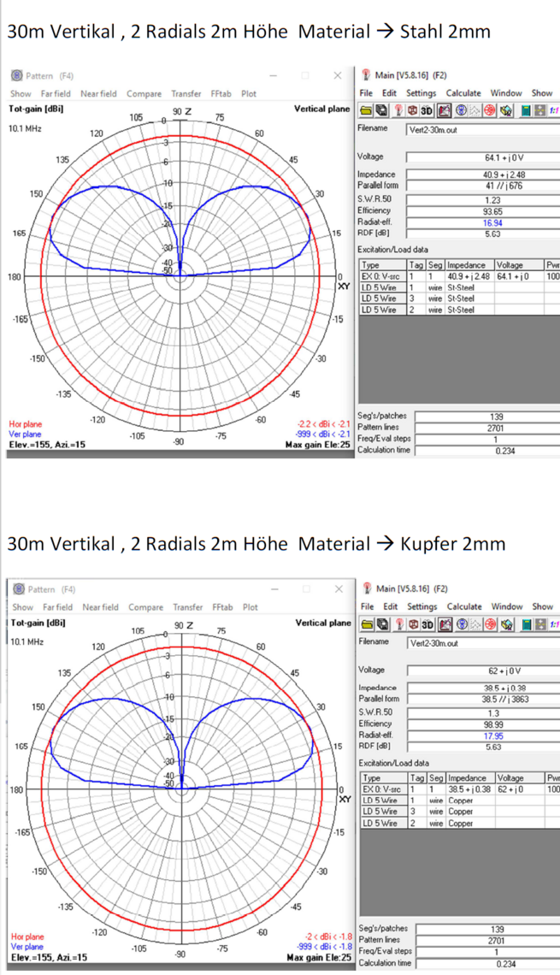Open the 3D viewer icon in the Kupfer Main window
Screen dimensions: 560x975
(427, 624)
